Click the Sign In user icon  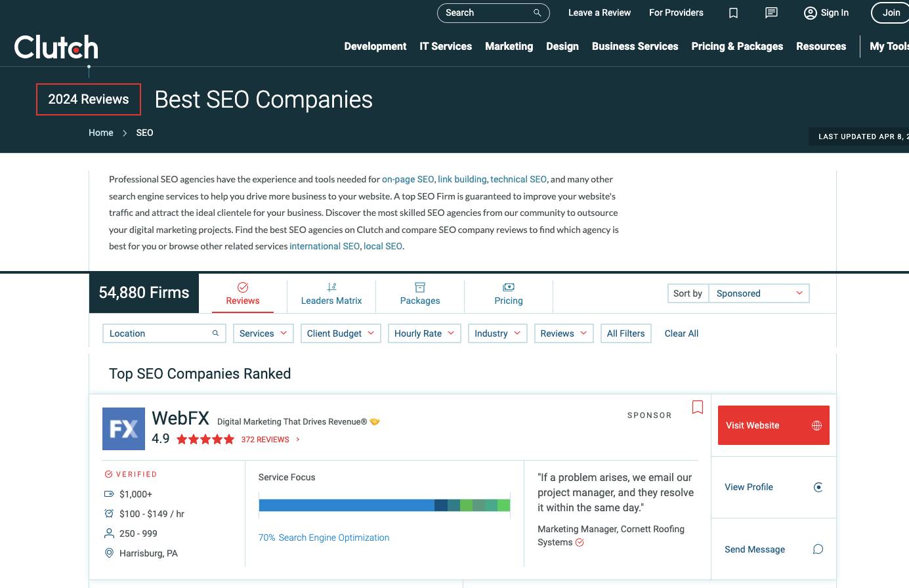811,13
